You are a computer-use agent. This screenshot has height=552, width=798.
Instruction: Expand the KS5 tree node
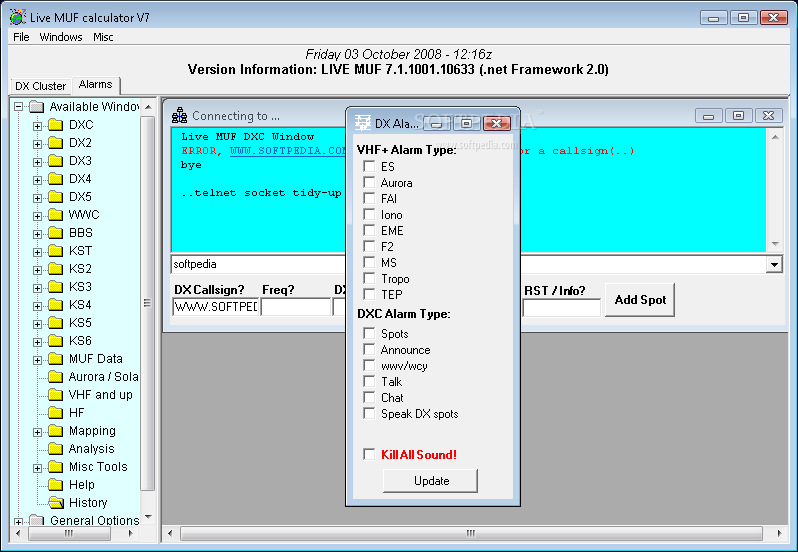coord(37,324)
